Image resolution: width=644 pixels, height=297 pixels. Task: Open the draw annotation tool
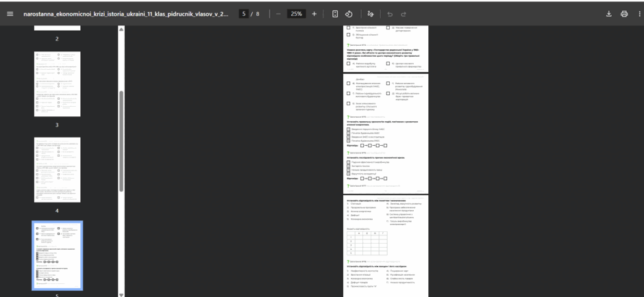pyautogui.click(x=371, y=14)
